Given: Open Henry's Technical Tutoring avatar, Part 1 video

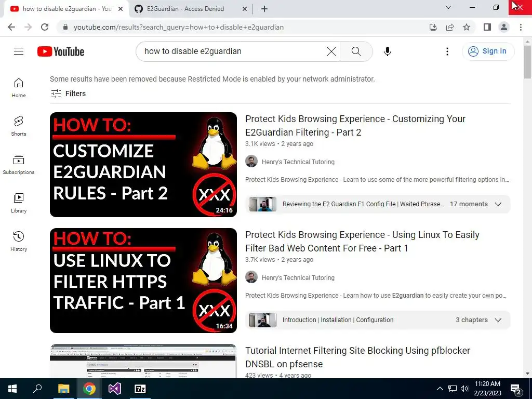Looking at the screenshot, I should click(251, 277).
